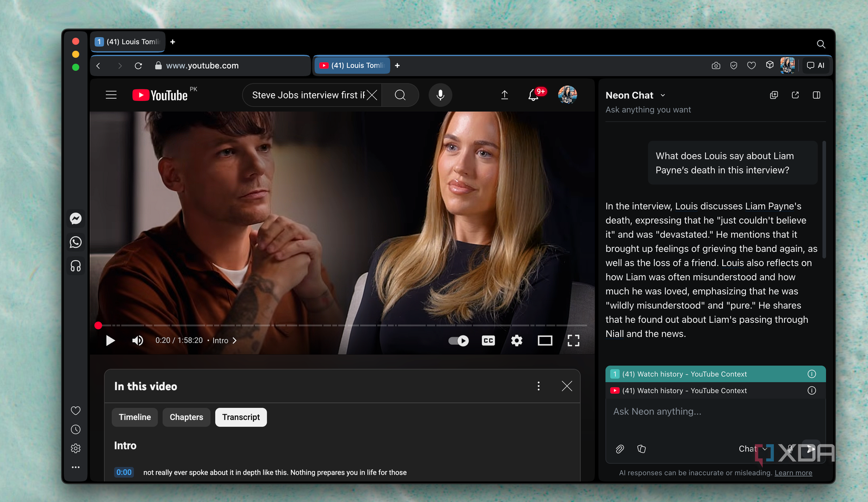Open the video player settings gear

tap(517, 341)
